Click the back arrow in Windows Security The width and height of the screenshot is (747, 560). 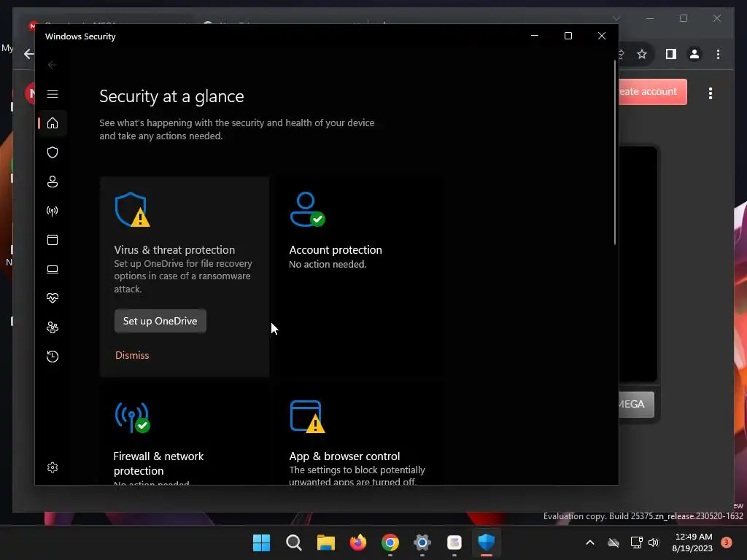(x=53, y=65)
